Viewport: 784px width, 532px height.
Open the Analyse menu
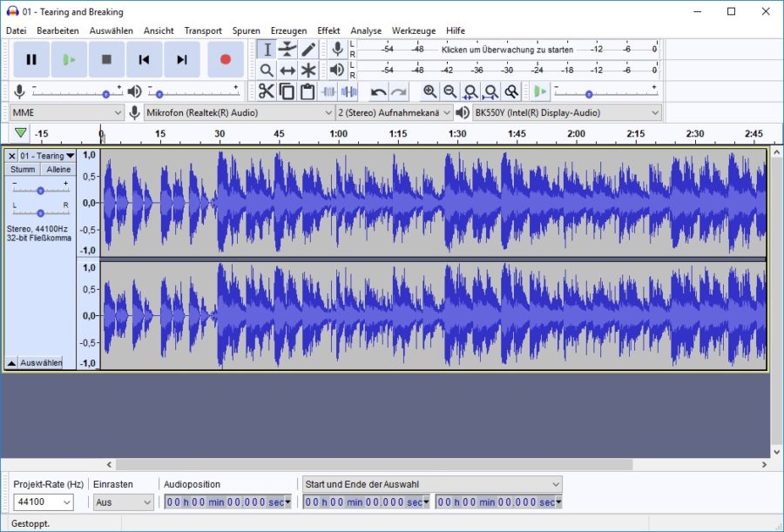click(x=366, y=30)
